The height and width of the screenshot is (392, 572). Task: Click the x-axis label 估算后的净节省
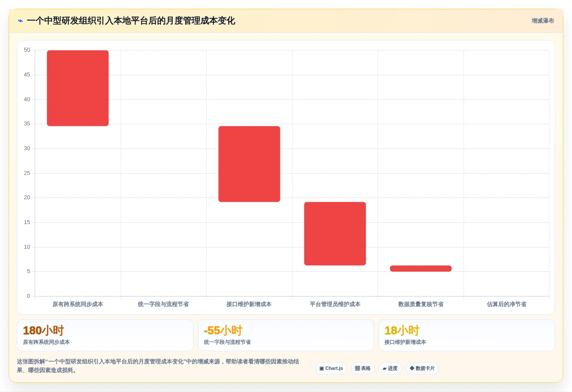coord(506,304)
